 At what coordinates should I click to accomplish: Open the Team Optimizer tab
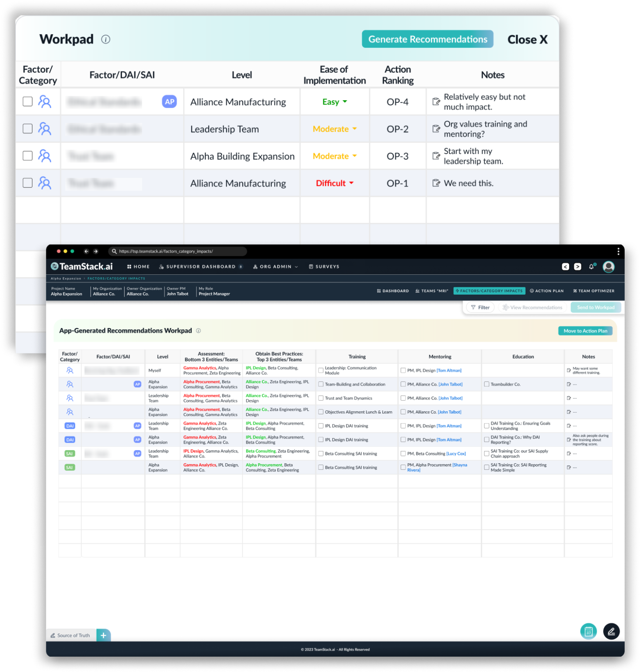click(x=594, y=290)
